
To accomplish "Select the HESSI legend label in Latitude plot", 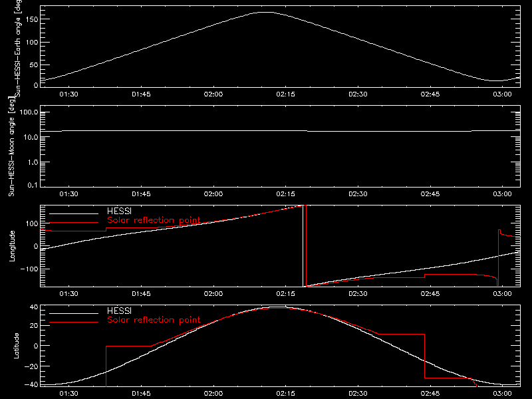I will (x=119, y=311).
